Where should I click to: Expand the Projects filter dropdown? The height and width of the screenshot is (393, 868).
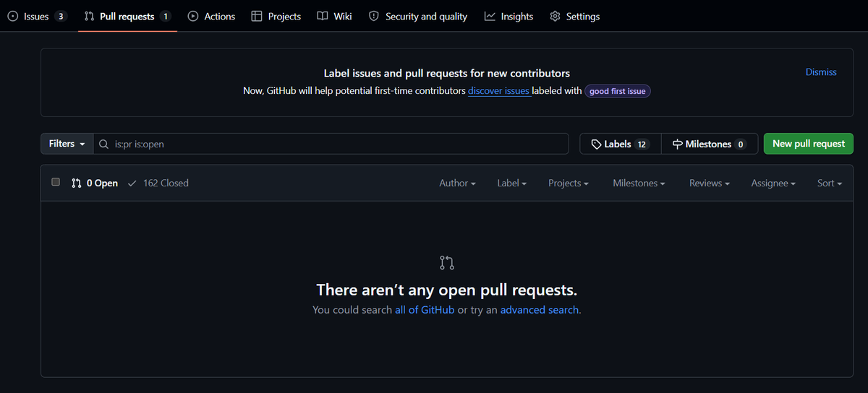[x=568, y=183]
